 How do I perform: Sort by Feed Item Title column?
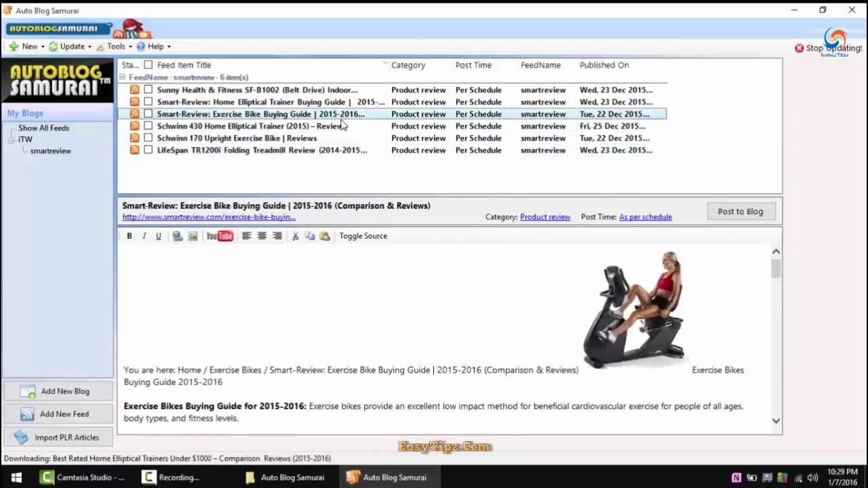184,65
